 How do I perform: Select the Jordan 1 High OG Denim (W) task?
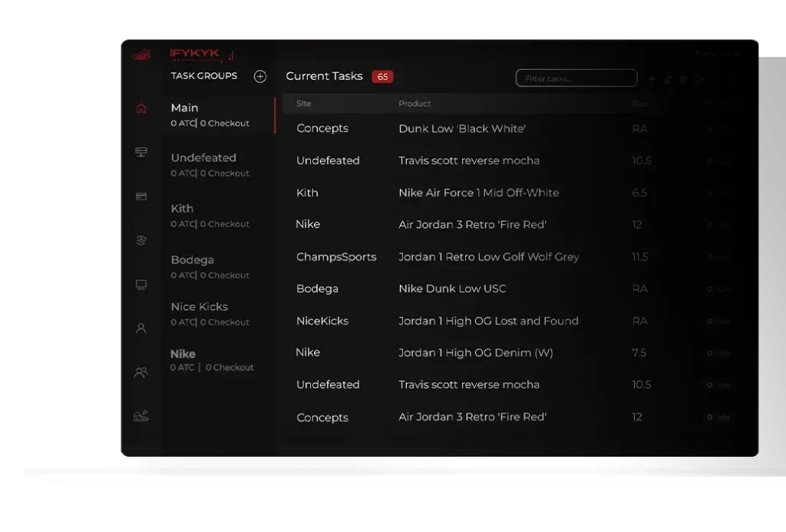pyautogui.click(x=475, y=353)
